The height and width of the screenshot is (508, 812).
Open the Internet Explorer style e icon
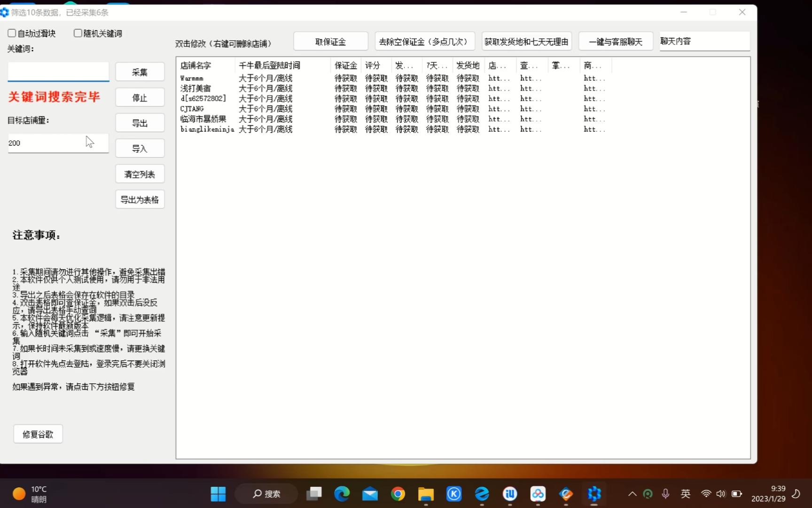[482, 494]
